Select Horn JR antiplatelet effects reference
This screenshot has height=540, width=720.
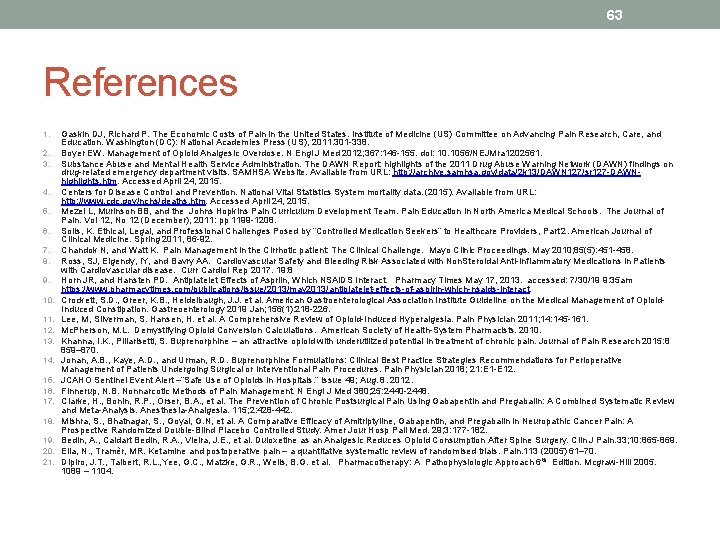pos(347,285)
